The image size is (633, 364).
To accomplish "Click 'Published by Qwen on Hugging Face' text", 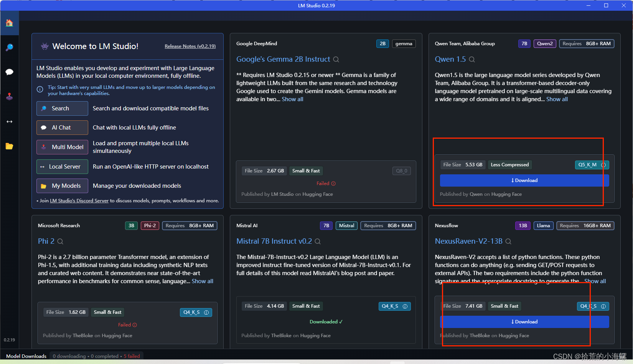I will click(481, 194).
